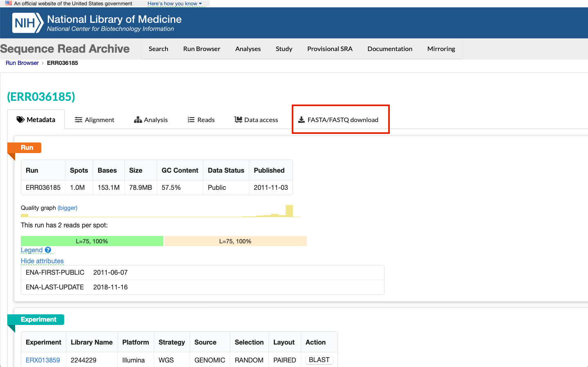Open bigger quality graph link

pos(67,208)
